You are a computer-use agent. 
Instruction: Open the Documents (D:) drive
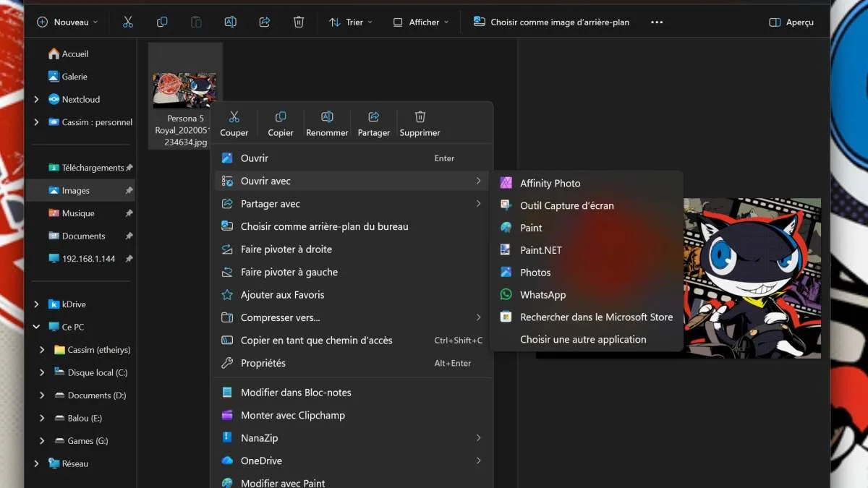point(92,395)
